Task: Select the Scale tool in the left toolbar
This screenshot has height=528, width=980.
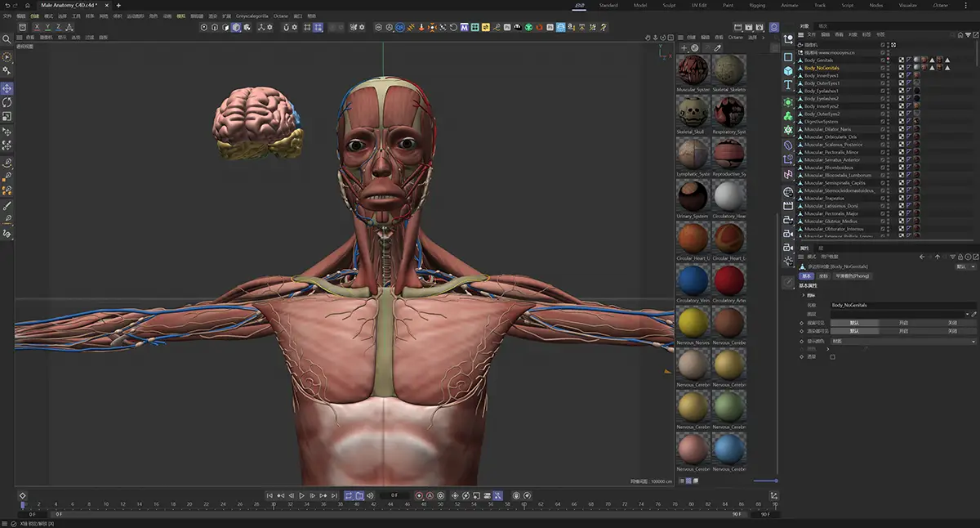Action: [x=7, y=114]
